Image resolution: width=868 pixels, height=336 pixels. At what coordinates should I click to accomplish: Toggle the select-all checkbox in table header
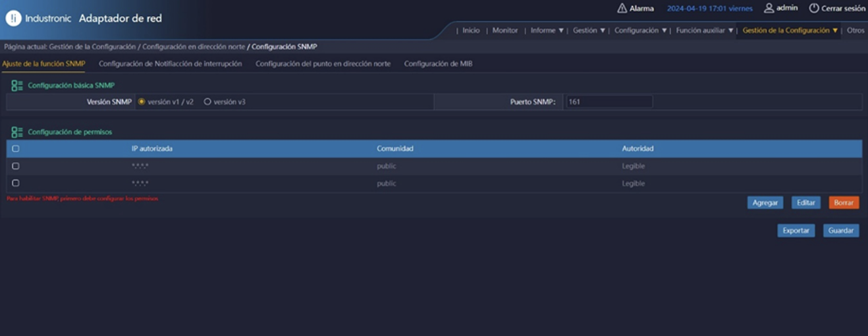click(x=16, y=149)
